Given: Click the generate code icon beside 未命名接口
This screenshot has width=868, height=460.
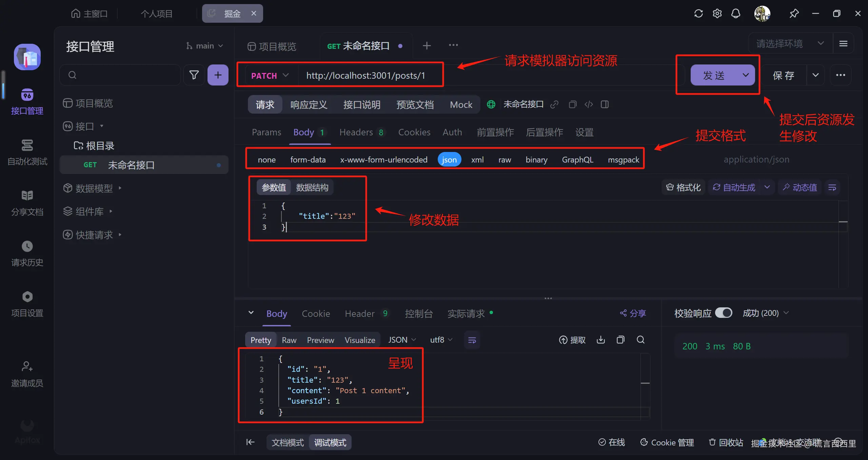Looking at the screenshot, I should coord(589,104).
